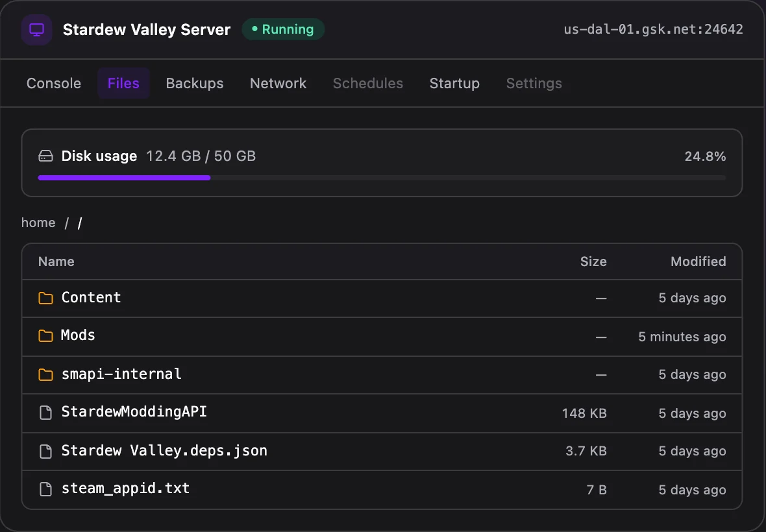The height and width of the screenshot is (532, 766).
Task: Click the 24.8% usage value
Action: pos(705,156)
